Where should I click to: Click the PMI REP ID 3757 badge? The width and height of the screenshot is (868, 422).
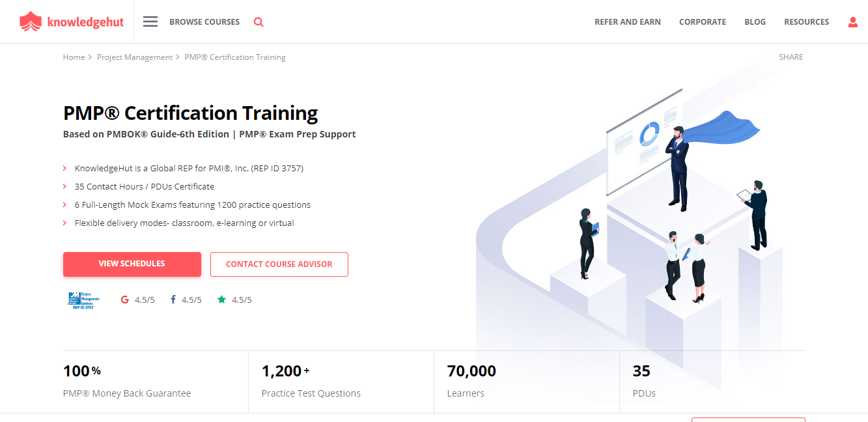tap(82, 300)
